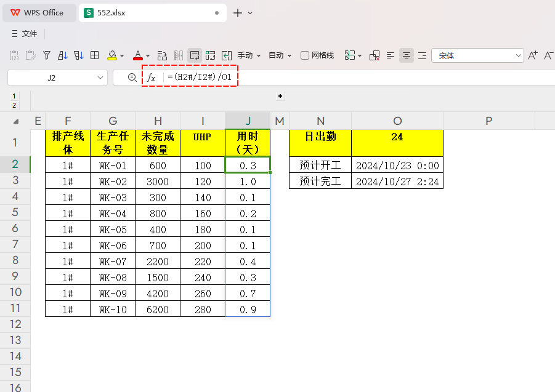Click the paste formatting clipboard icon
The width and height of the screenshot is (555, 392).
[30, 55]
